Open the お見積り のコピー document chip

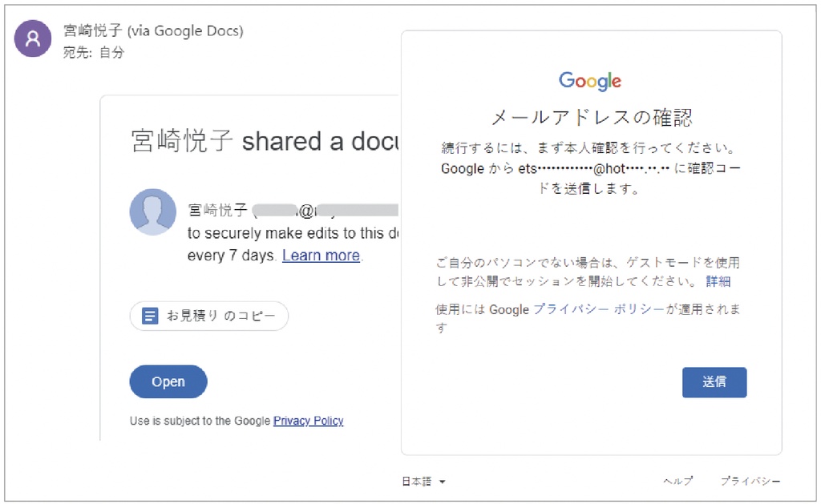pos(209,316)
